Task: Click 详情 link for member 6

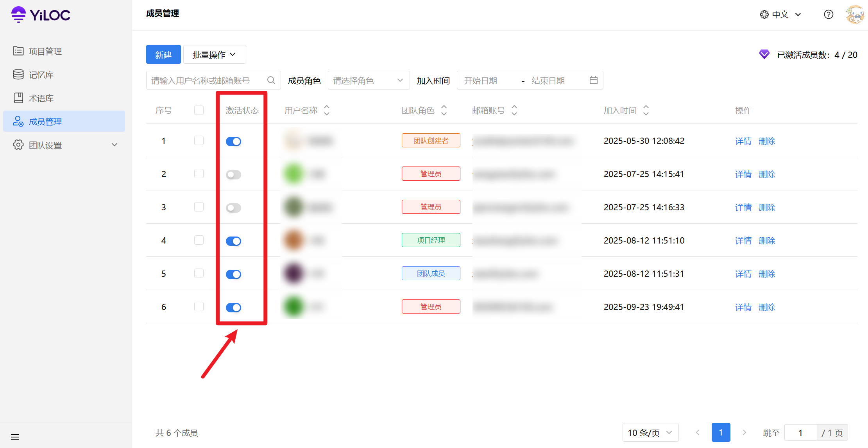Action: (x=743, y=307)
